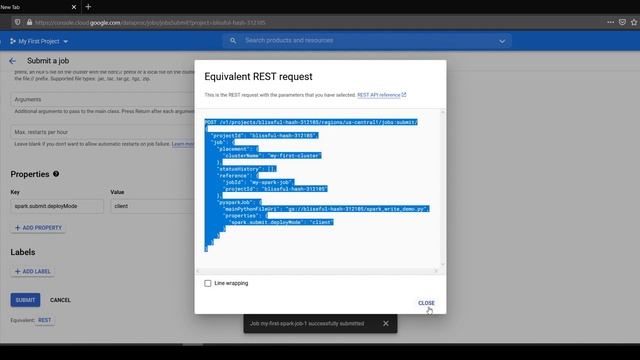
Task: Open the REST API reference link
Action: click(x=381, y=95)
